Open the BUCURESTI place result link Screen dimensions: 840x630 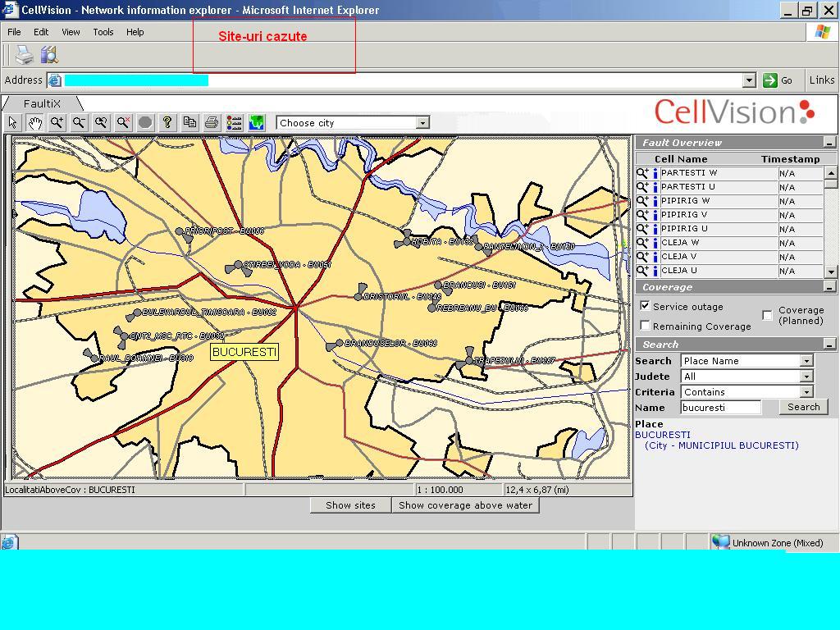[662, 435]
